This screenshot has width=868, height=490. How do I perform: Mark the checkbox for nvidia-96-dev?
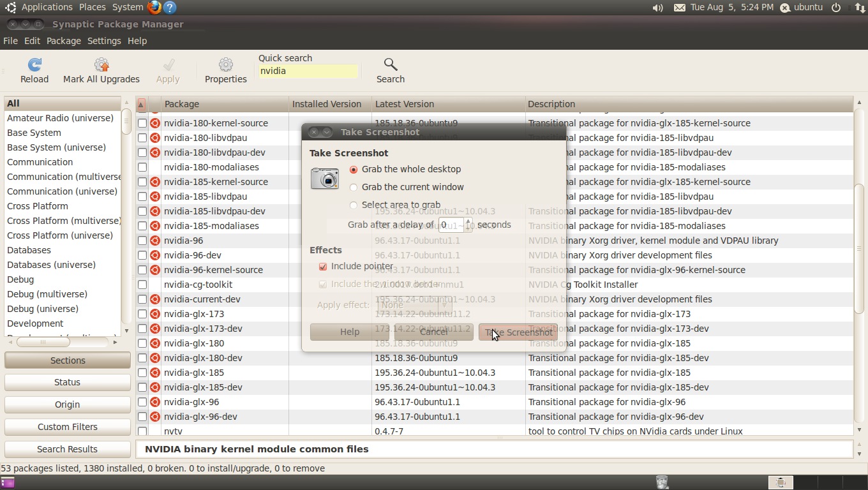pyautogui.click(x=142, y=255)
